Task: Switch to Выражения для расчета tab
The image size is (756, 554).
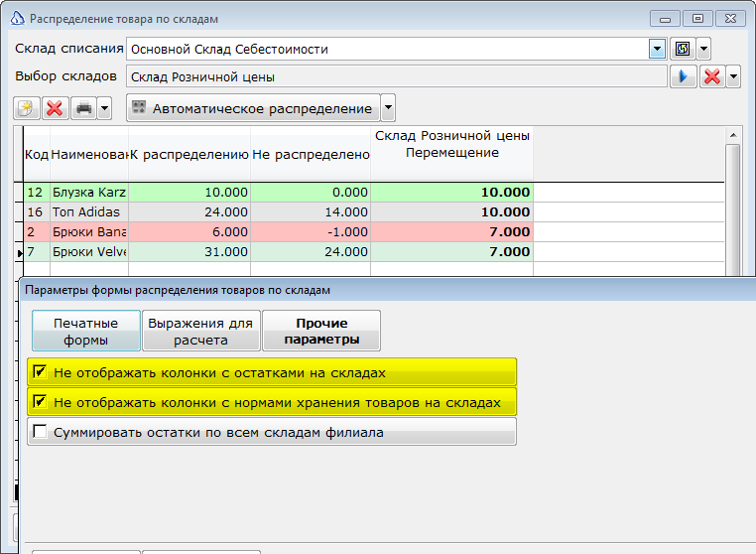Action: pos(201,331)
